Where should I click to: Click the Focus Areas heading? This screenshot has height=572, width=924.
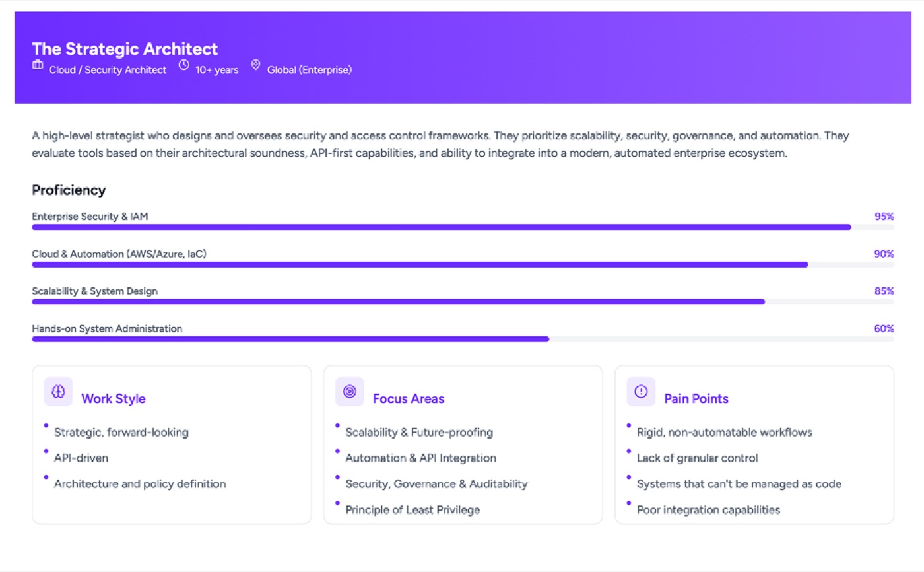[x=409, y=399]
